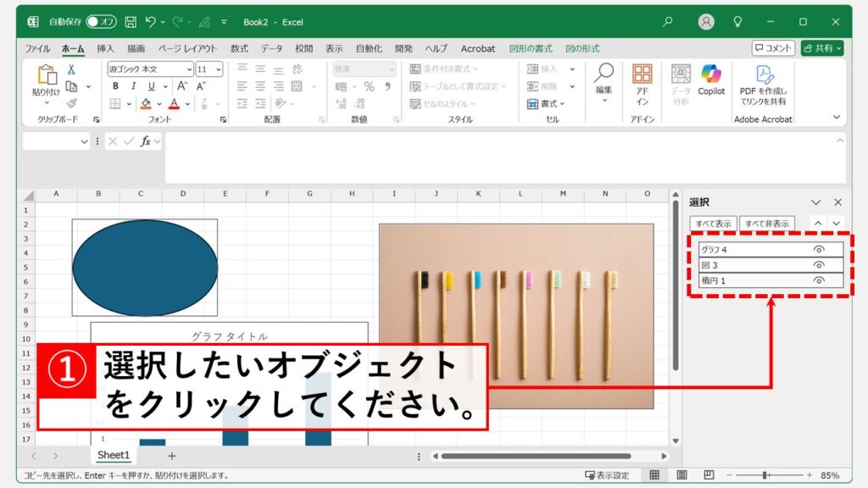Image resolution: width=868 pixels, height=488 pixels.
Task: Click the すべて非表示 button
Action: click(x=767, y=224)
